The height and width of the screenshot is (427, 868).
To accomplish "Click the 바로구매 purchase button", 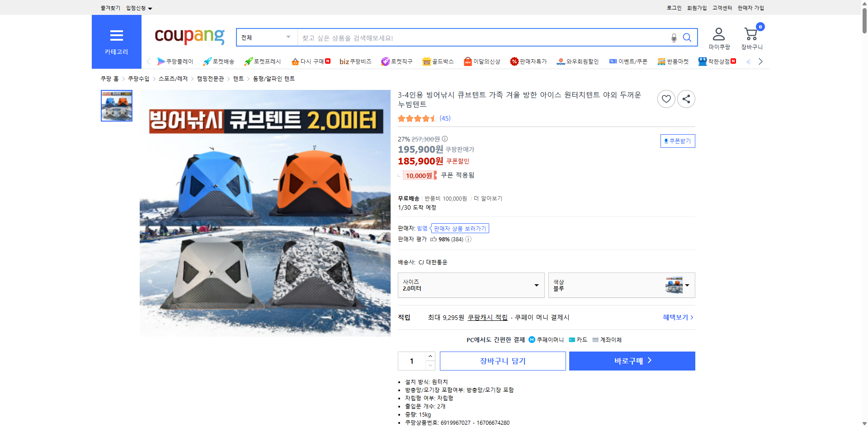I will click(632, 361).
